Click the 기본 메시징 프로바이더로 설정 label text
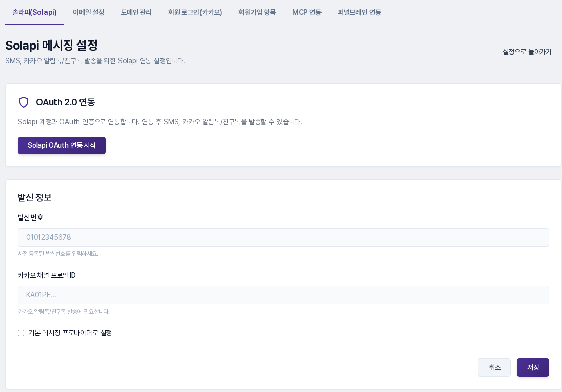562x392 pixels. click(70, 333)
